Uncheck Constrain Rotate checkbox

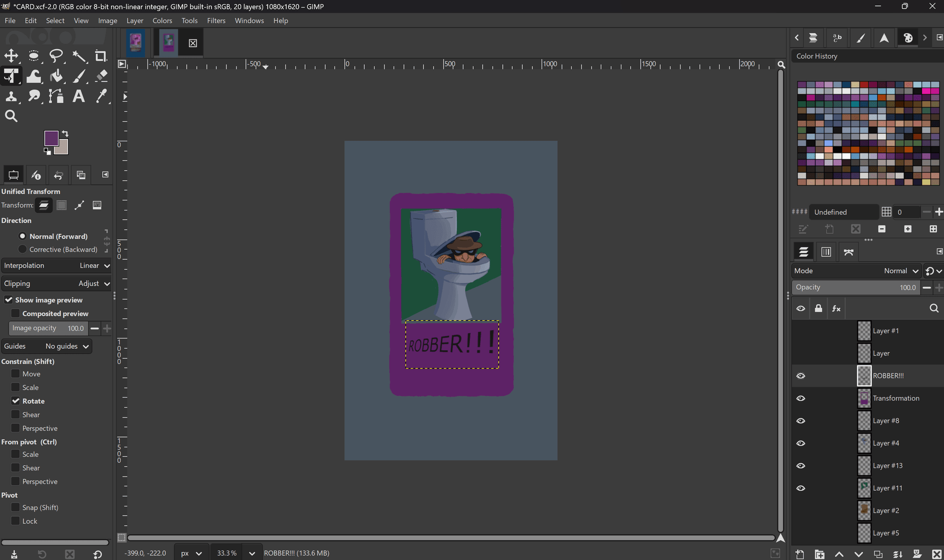(x=16, y=401)
